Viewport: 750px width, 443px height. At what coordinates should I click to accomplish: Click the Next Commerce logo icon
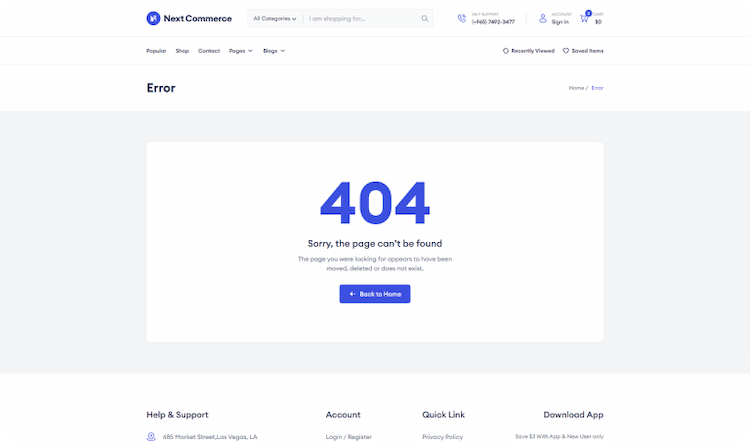pos(153,18)
